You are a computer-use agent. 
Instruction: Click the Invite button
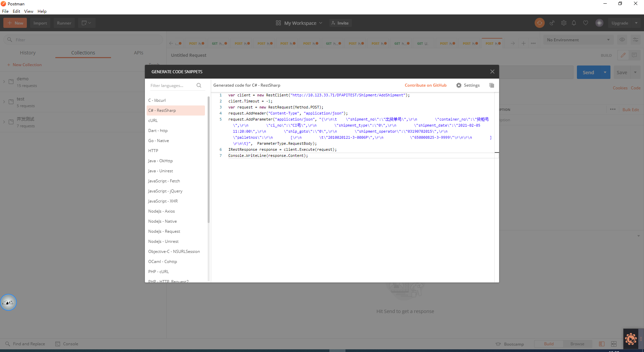click(340, 23)
